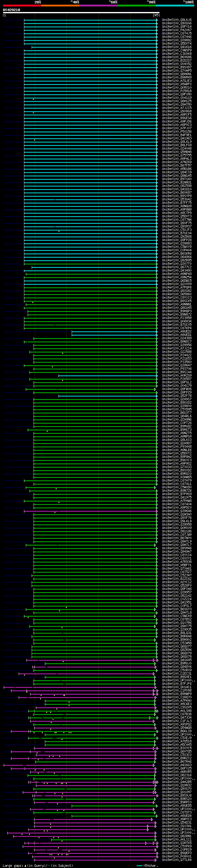Open hit UniRef100_Q9LKJ6

pyautogui.click(x=177, y=20)
